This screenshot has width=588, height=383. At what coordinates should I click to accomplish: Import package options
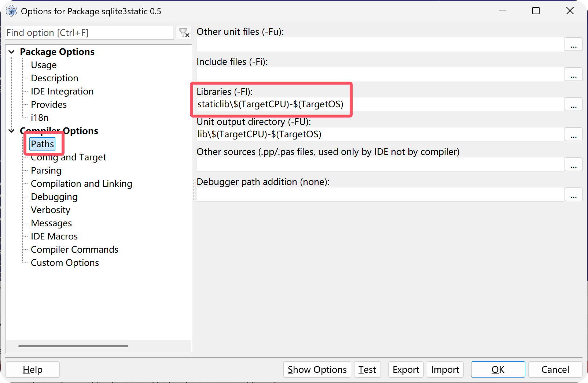(445, 369)
